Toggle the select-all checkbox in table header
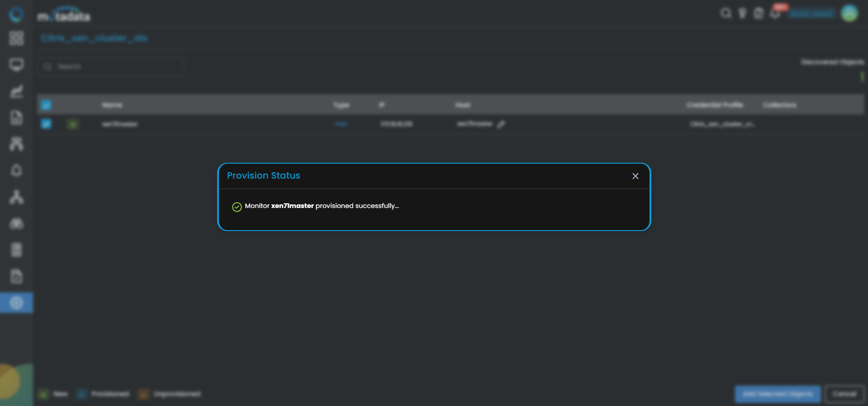 tap(46, 105)
